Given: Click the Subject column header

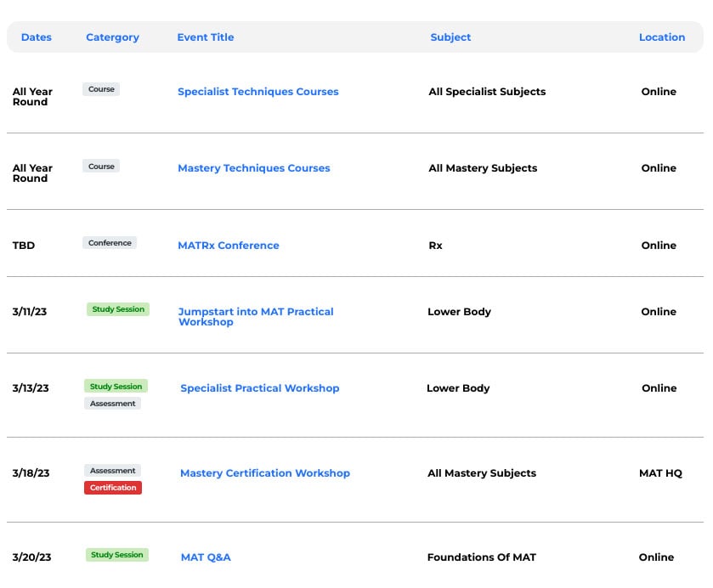Looking at the screenshot, I should pyautogui.click(x=450, y=37).
